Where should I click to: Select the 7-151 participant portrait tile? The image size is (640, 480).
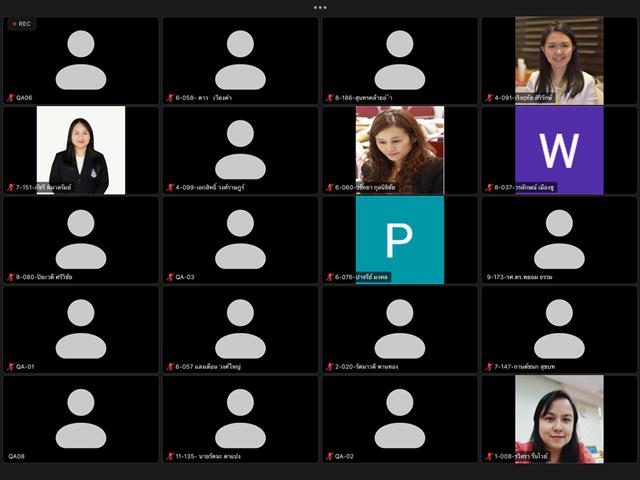pos(81,150)
